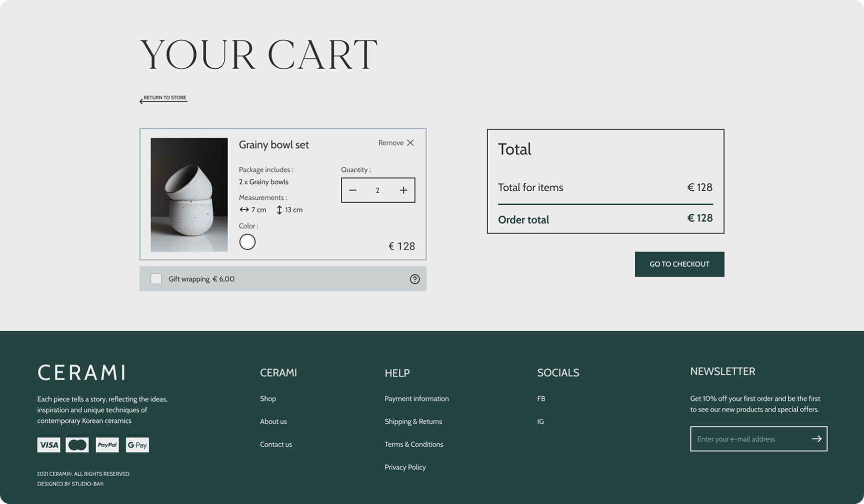Click the Mastercard payment icon
This screenshot has width=864, height=504.
(77, 445)
